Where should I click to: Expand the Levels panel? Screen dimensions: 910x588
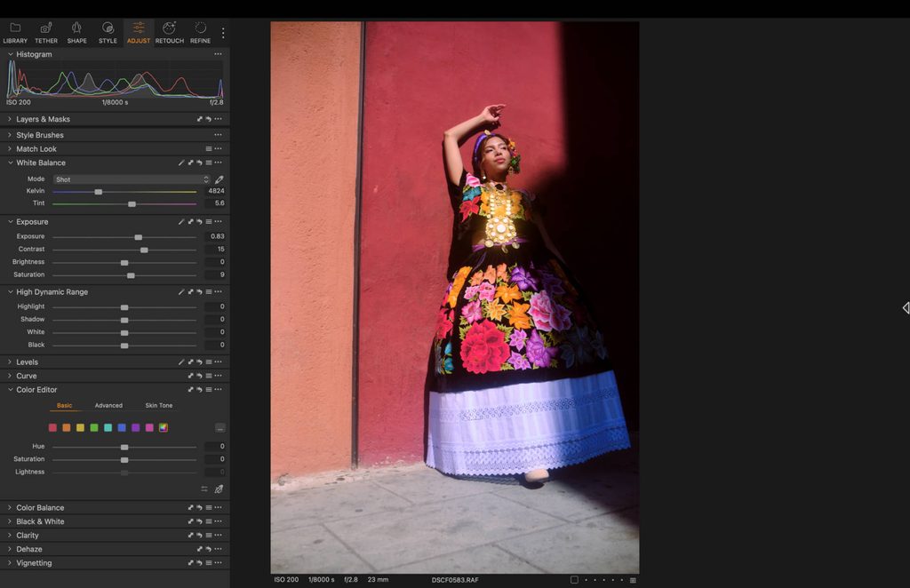click(10, 362)
